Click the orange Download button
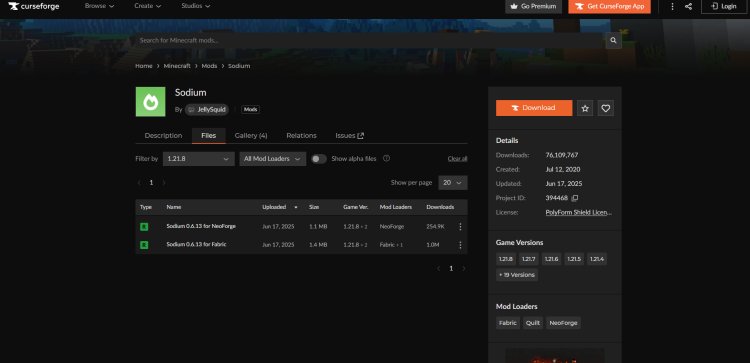 [x=534, y=108]
